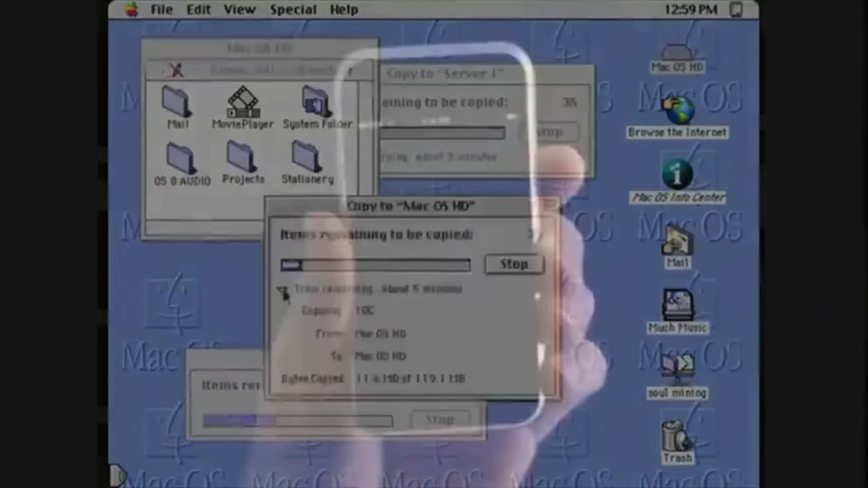Click Stop in the Copy to "Server 1" dialog
This screenshot has height=488, width=868.
pos(549,132)
